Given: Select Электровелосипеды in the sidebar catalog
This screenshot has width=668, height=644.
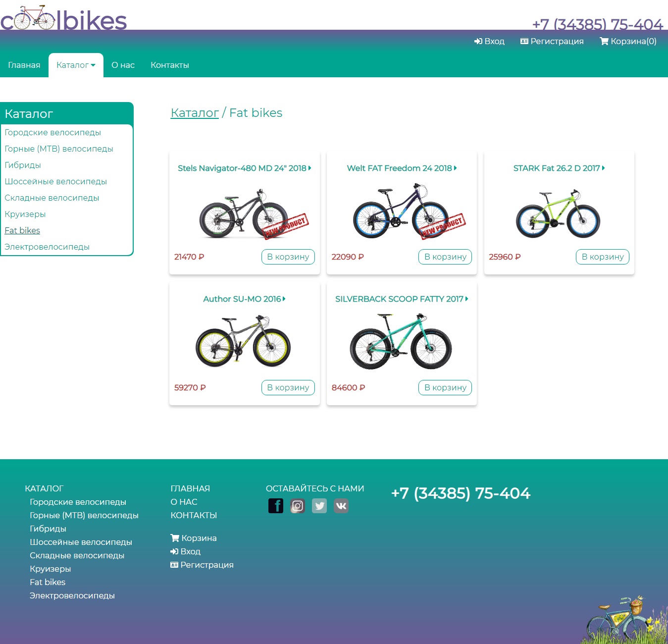Looking at the screenshot, I should pos(47,247).
